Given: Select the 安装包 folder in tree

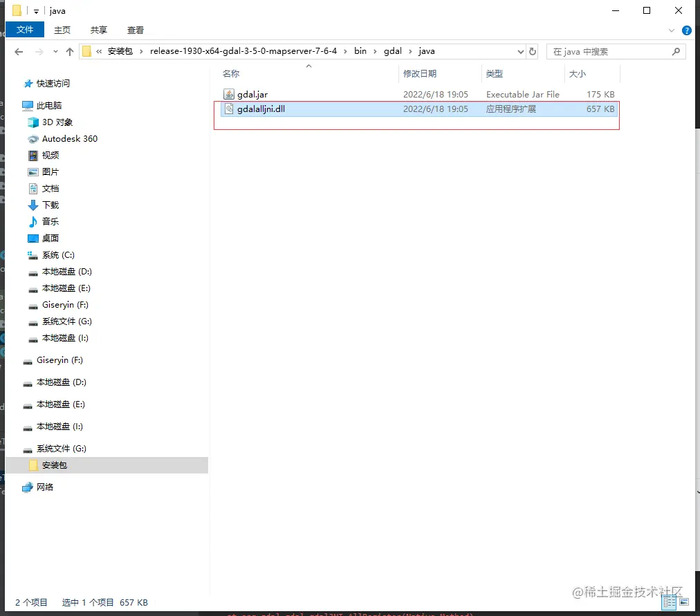Looking at the screenshot, I should (x=55, y=465).
